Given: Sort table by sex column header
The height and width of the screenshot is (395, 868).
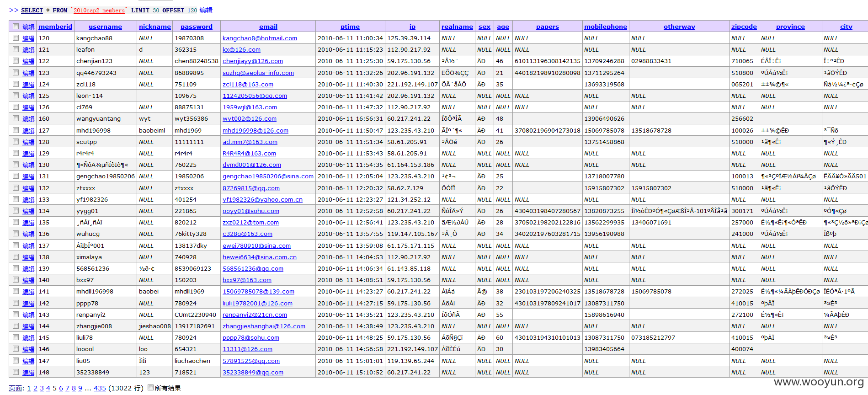Looking at the screenshot, I should 485,27.
